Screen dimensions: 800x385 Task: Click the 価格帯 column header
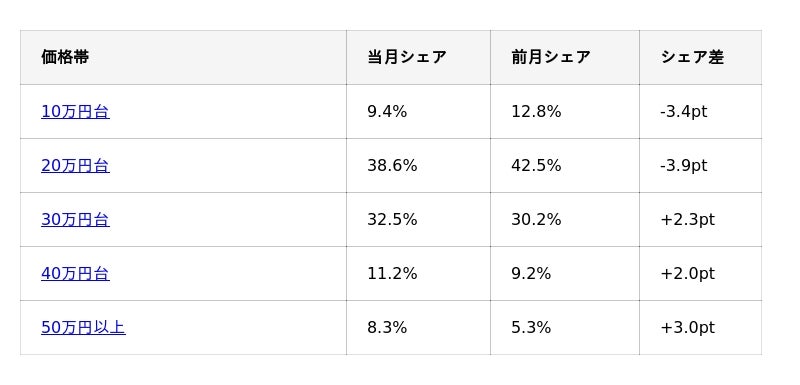click(183, 58)
